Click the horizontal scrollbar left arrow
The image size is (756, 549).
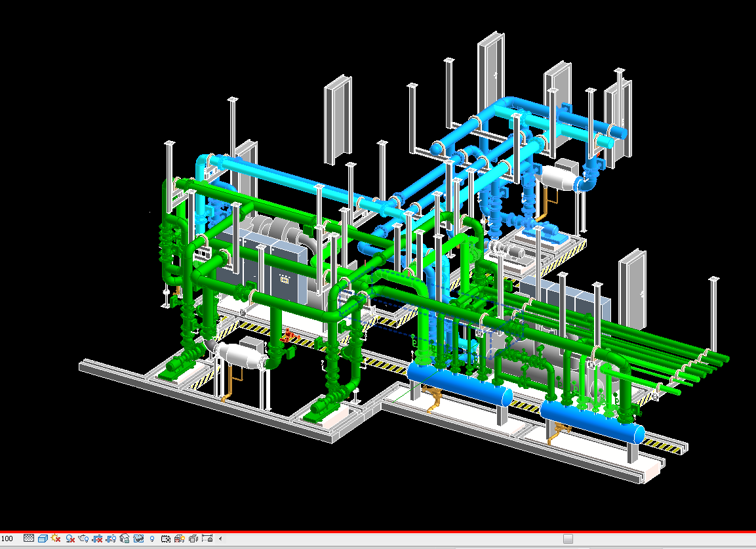coord(220,539)
